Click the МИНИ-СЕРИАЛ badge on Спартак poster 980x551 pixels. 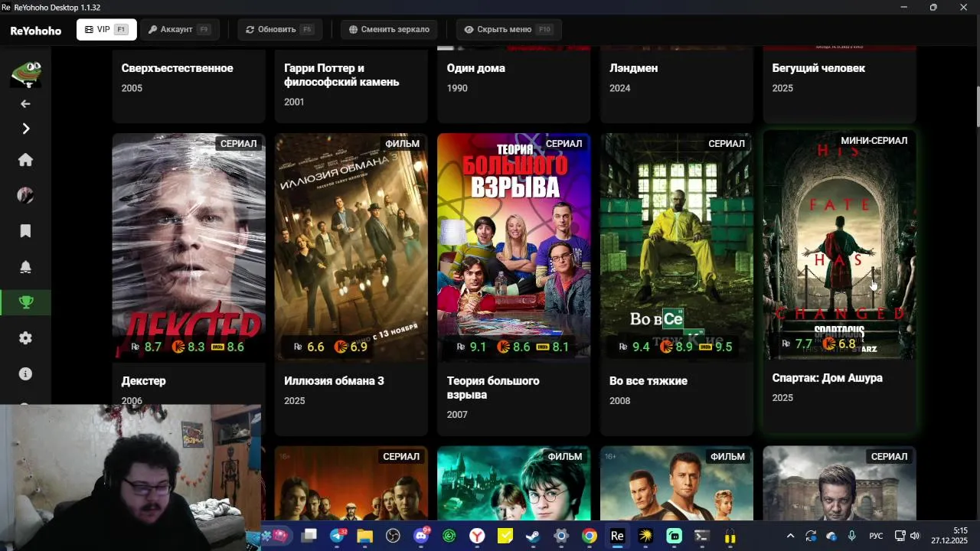(x=874, y=141)
